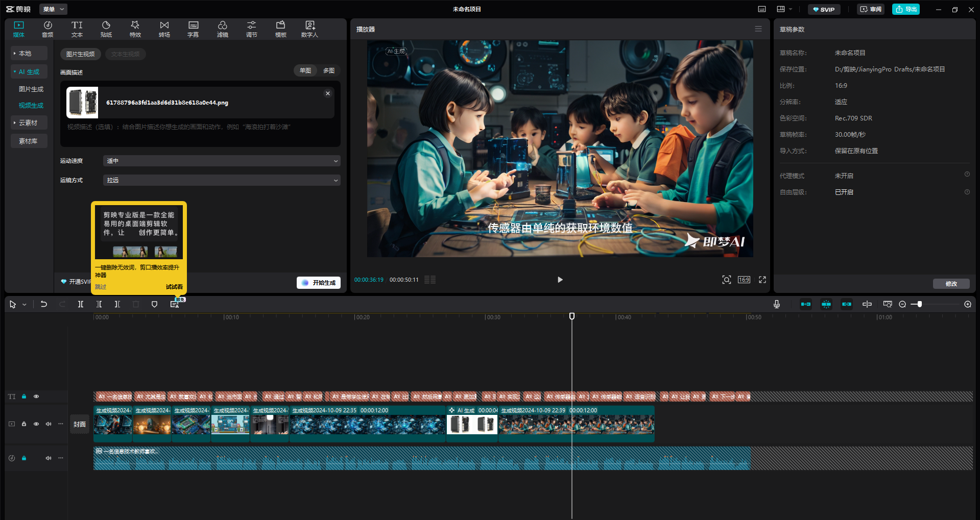Toggle auto snapping in timeline toolbar

(x=826, y=304)
